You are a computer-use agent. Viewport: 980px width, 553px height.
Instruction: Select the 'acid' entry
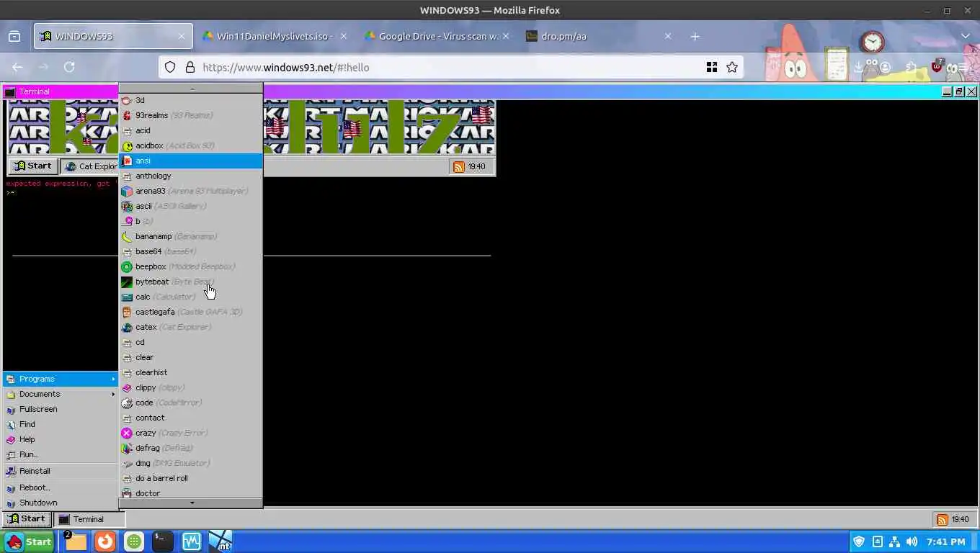point(190,130)
